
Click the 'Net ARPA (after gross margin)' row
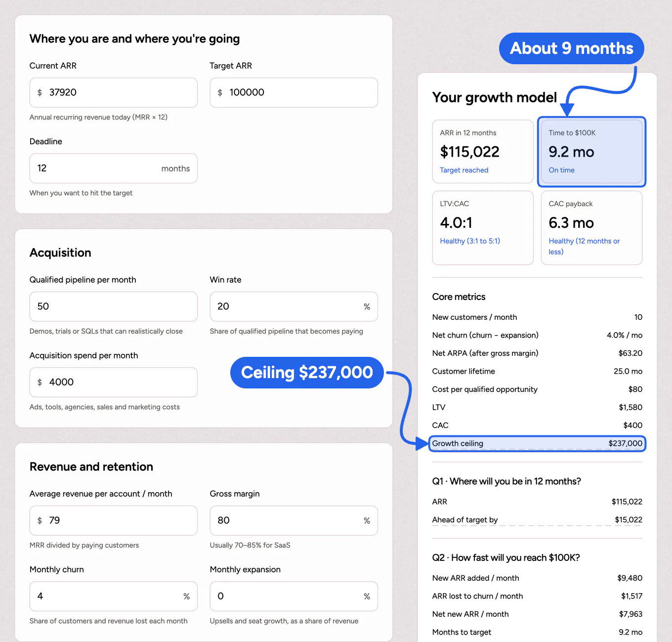pos(537,353)
